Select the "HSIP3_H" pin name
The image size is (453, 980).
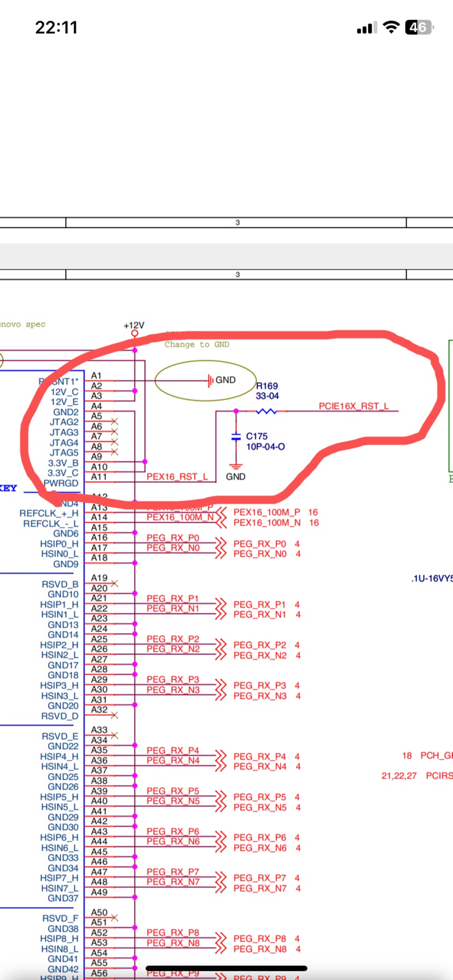(59, 686)
